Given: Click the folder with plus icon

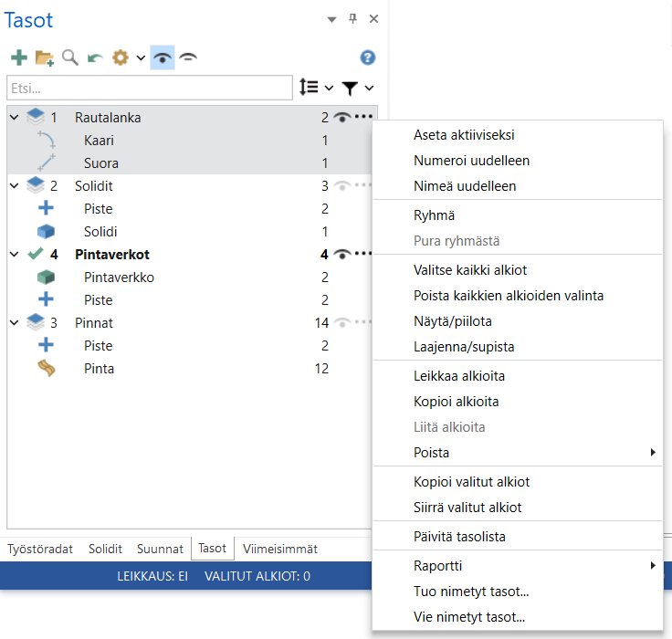Looking at the screenshot, I should pos(44,58).
